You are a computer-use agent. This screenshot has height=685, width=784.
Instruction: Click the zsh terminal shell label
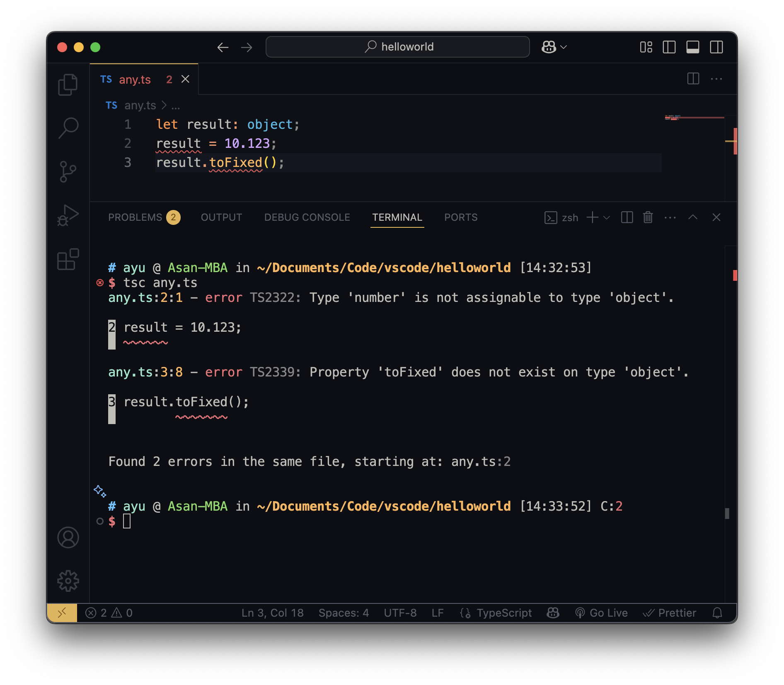(x=561, y=217)
